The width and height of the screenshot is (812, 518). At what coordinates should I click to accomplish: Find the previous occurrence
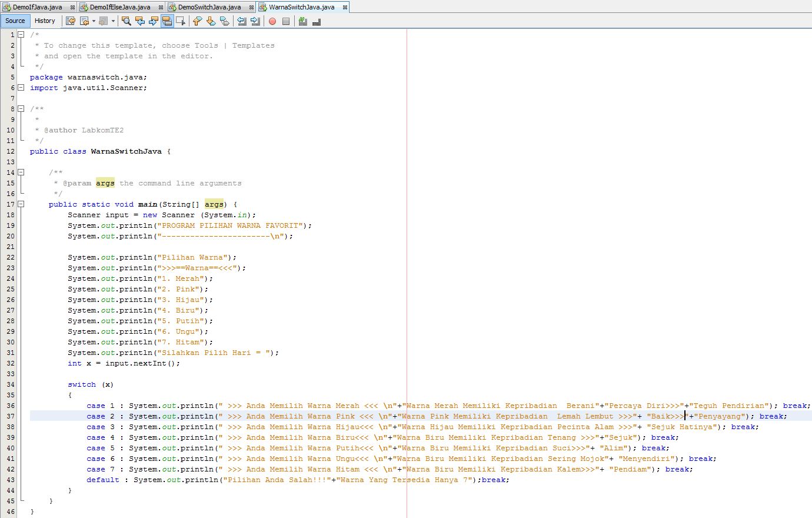[140, 21]
